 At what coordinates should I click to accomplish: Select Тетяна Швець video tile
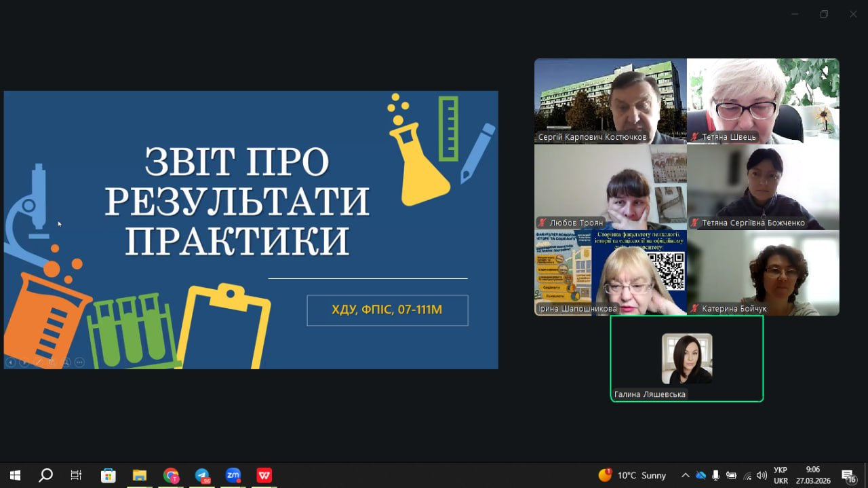pyautogui.click(x=764, y=101)
